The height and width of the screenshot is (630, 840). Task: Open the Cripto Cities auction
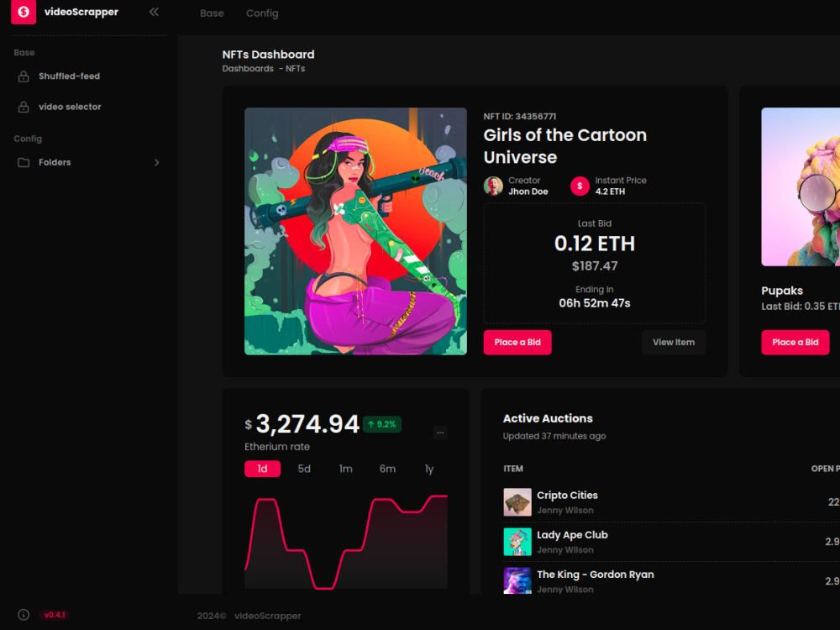coord(567,496)
